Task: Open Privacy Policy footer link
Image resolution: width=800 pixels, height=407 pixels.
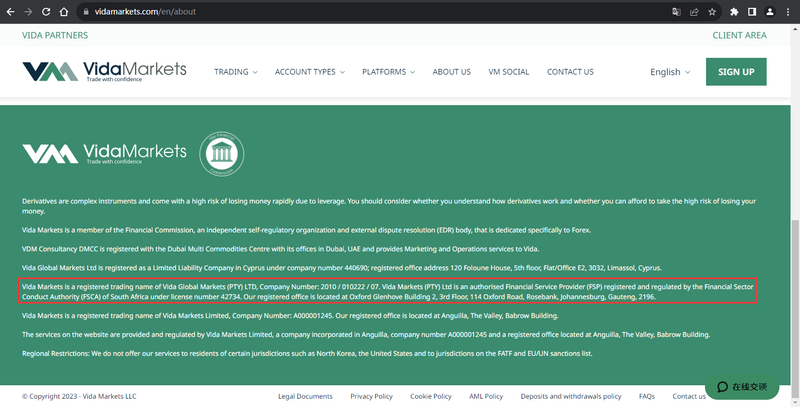Action: 371,396
